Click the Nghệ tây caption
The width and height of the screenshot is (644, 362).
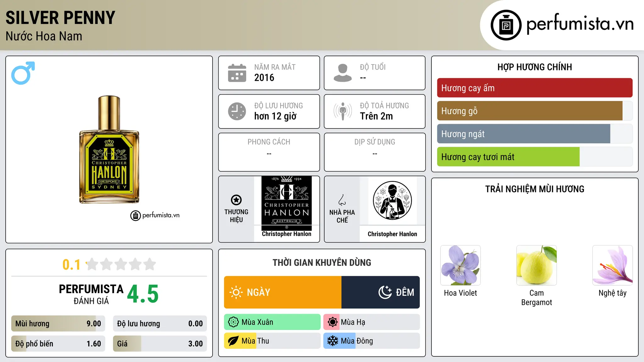613,293
